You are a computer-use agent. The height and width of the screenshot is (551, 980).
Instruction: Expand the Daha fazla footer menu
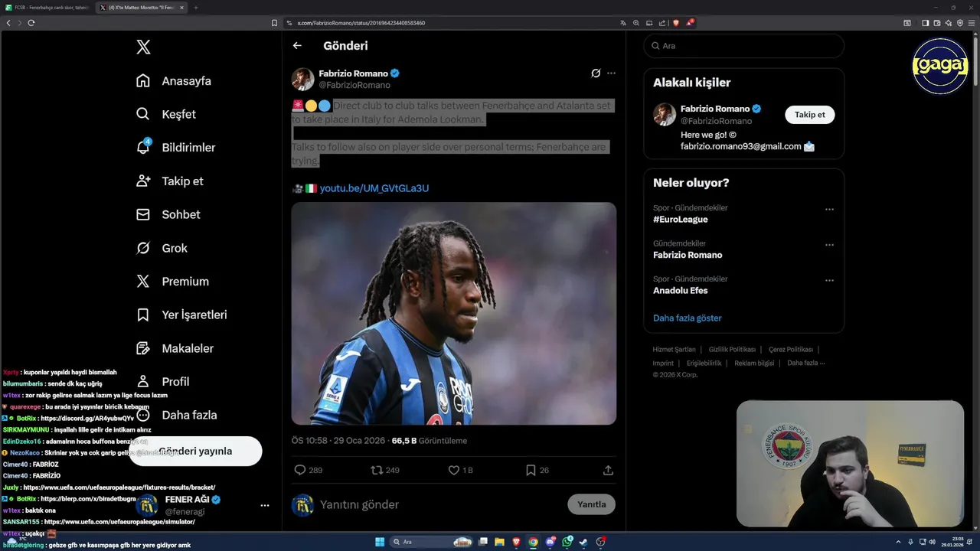point(806,363)
